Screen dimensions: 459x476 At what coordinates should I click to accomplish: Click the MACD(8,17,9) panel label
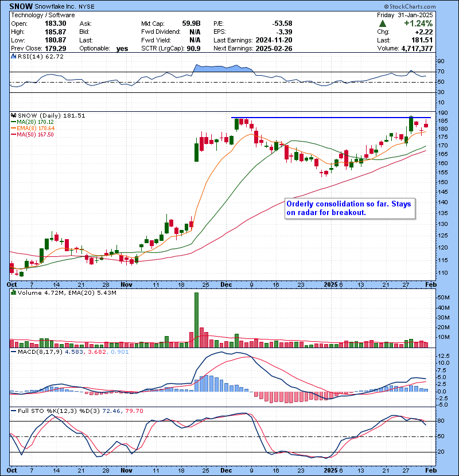[41, 352]
